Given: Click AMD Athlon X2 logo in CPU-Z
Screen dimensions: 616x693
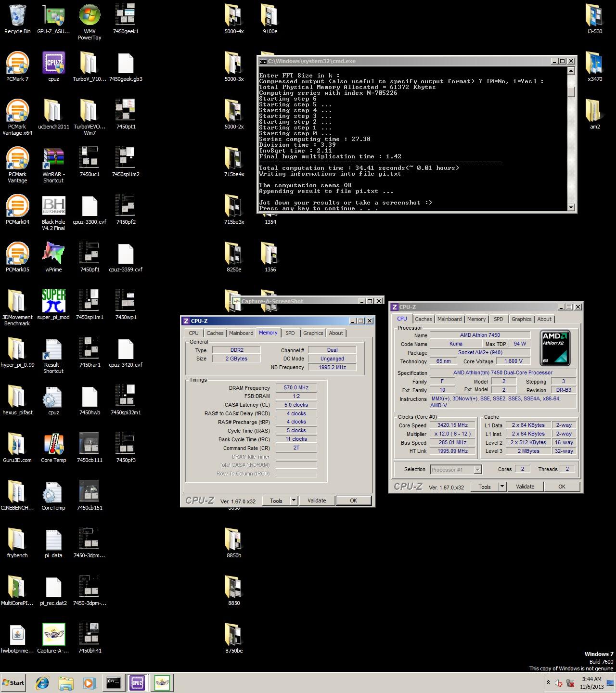Looking at the screenshot, I should click(555, 347).
